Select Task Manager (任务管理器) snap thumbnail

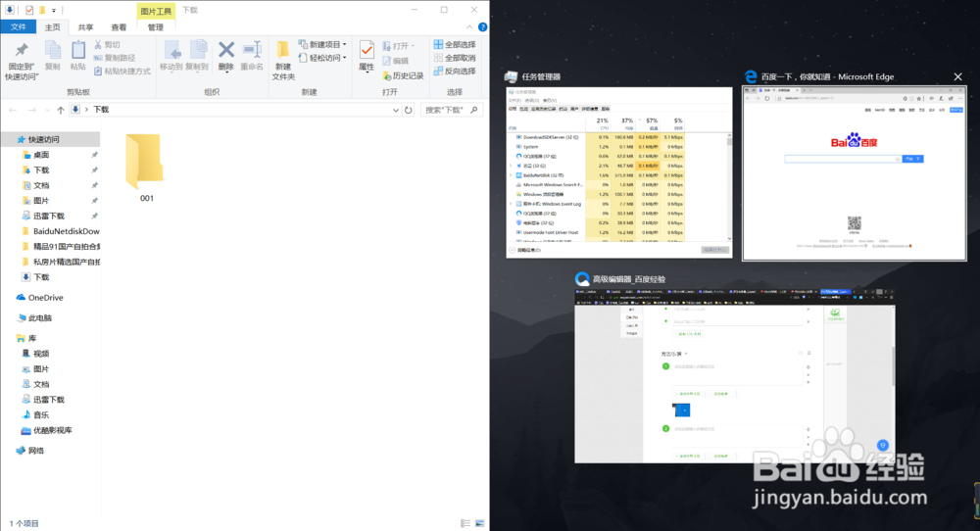pos(618,171)
